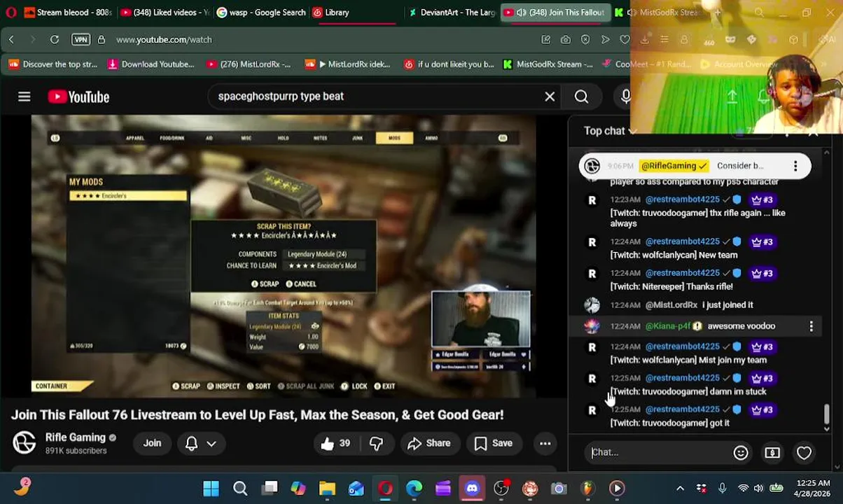This screenshot has height=504, width=843.
Task: Open 'MistGodRx Stream' Kick bookmark
Action: click(x=548, y=64)
